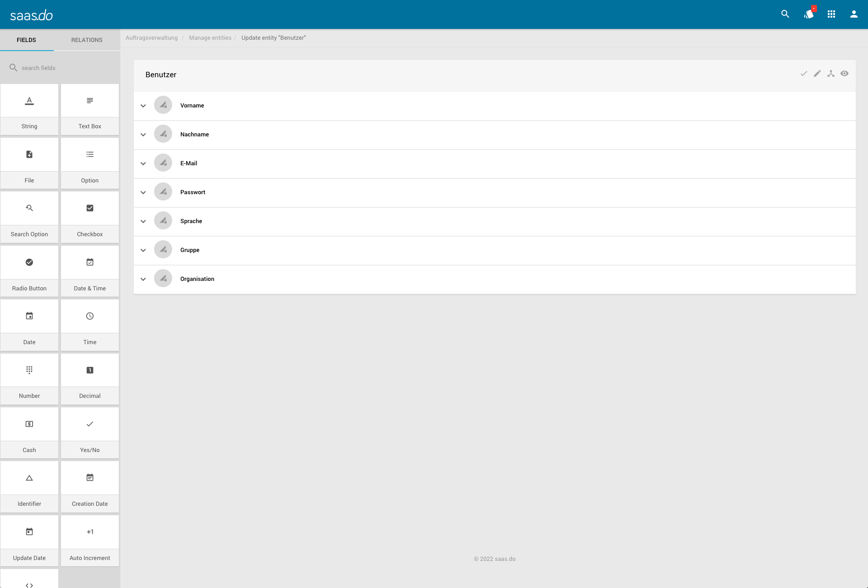Switch to the Relations tab
Viewport: 868px width, 588px height.
coord(87,40)
